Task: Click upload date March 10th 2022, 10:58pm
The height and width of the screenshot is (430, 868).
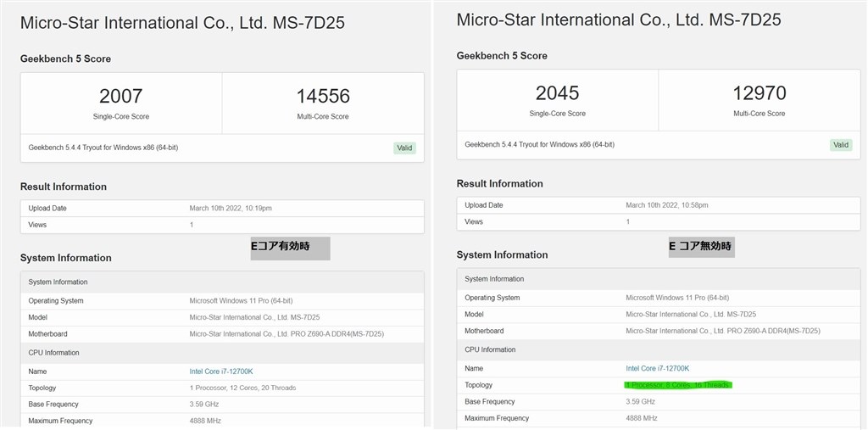Action: (x=666, y=205)
